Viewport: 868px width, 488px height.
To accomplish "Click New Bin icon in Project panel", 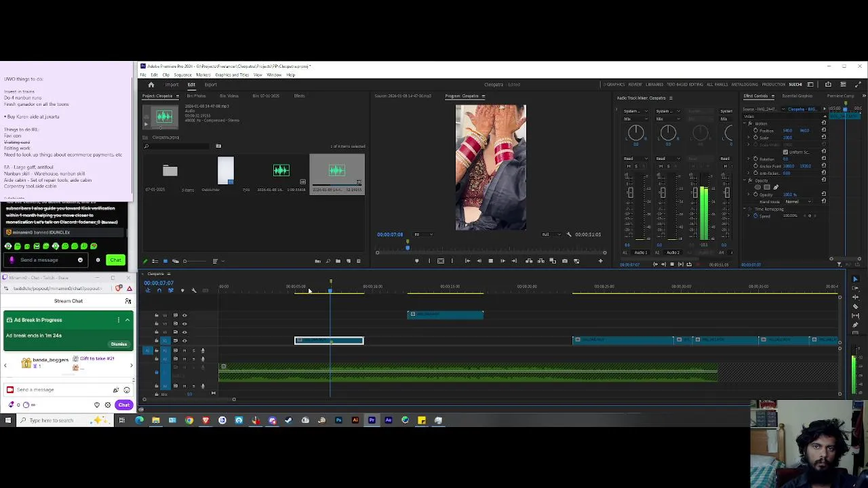I will click(x=338, y=261).
